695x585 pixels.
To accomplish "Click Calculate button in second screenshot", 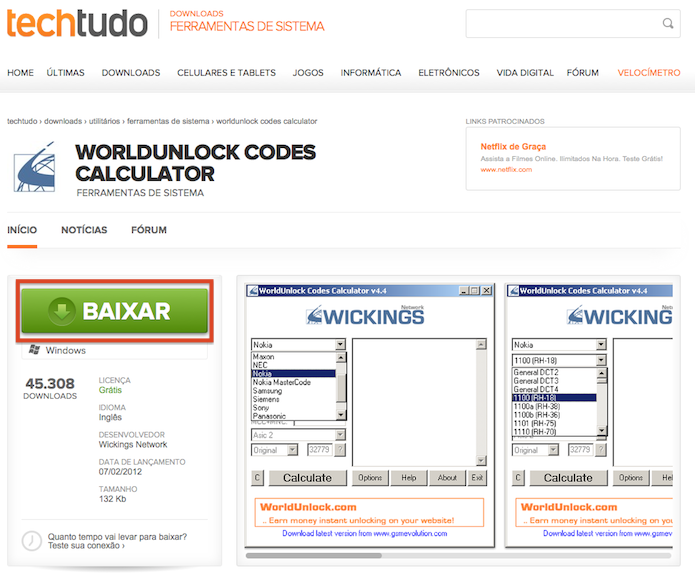I will (x=568, y=478).
